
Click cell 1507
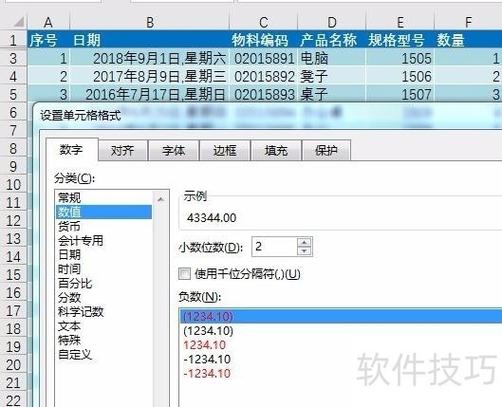point(400,94)
